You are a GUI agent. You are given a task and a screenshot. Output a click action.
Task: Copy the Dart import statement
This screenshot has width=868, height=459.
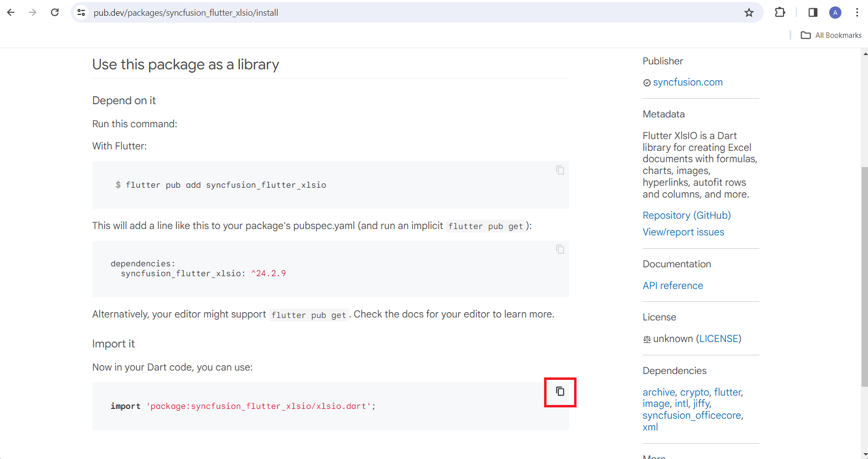click(560, 391)
